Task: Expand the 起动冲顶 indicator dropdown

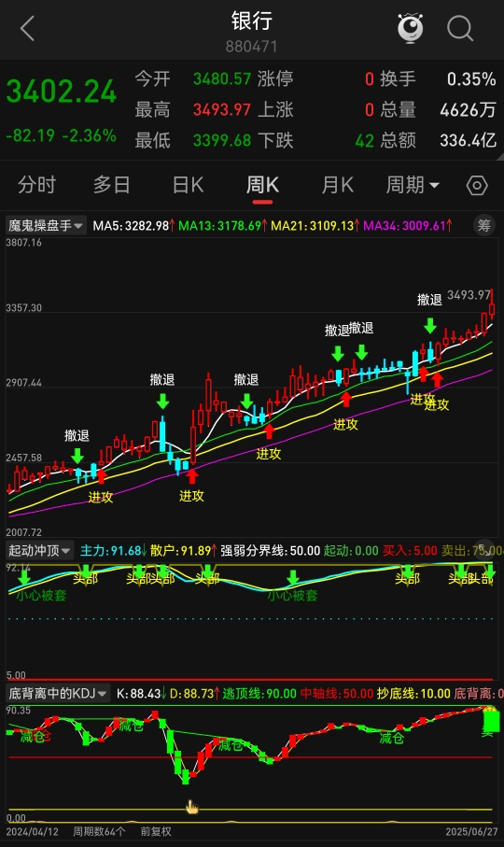Action: tap(39, 550)
